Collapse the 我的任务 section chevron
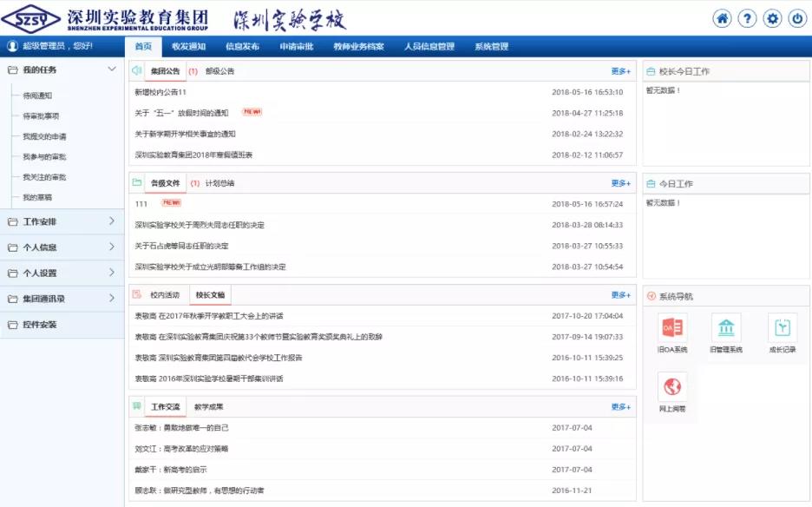The image size is (812, 507). pos(111,69)
